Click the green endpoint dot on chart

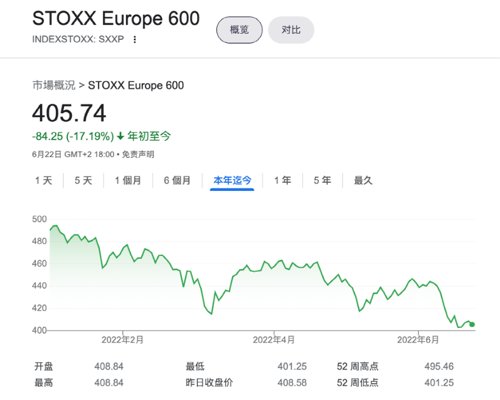coord(472,324)
